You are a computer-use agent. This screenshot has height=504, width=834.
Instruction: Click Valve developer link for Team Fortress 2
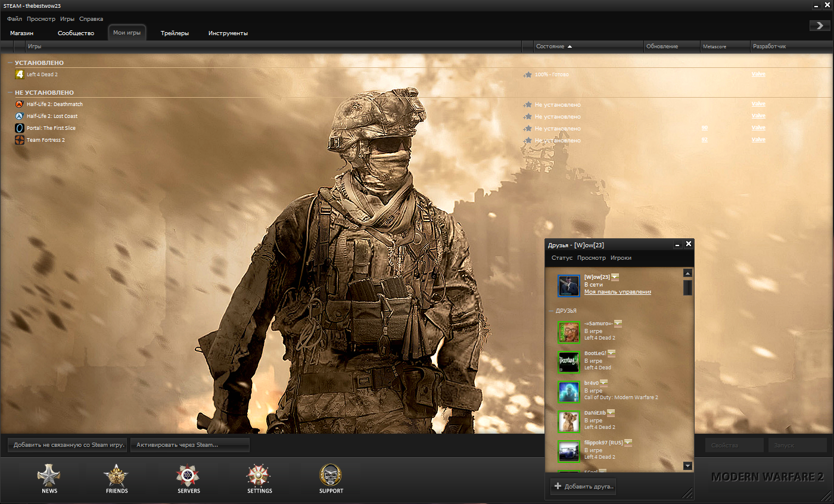pyautogui.click(x=758, y=140)
